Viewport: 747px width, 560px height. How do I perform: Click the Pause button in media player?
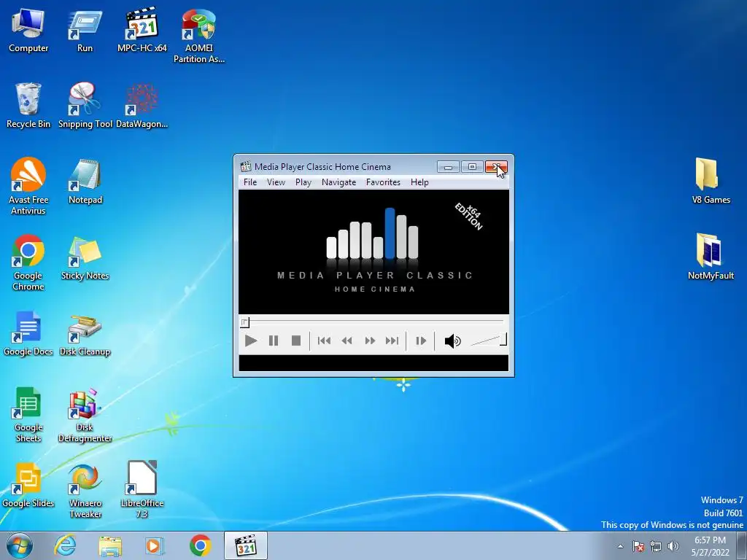pyautogui.click(x=274, y=341)
